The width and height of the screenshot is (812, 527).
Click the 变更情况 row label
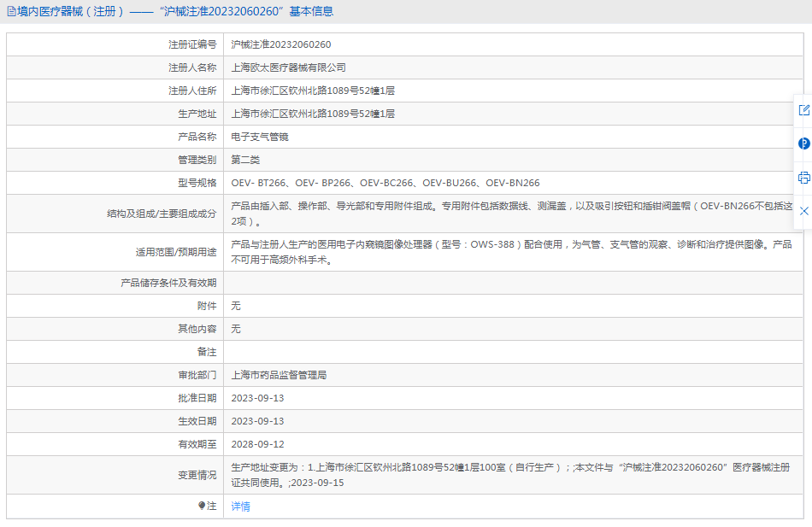tap(197, 475)
